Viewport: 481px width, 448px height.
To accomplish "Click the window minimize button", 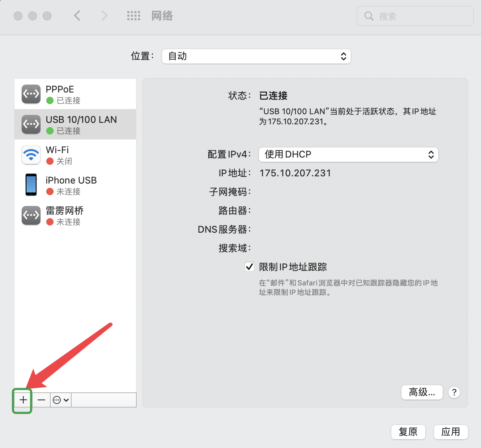I will click(x=33, y=16).
